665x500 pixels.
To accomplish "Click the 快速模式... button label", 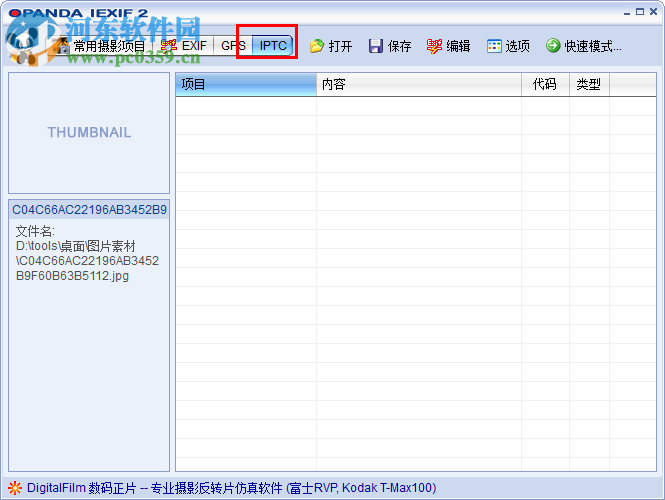I will (592, 46).
